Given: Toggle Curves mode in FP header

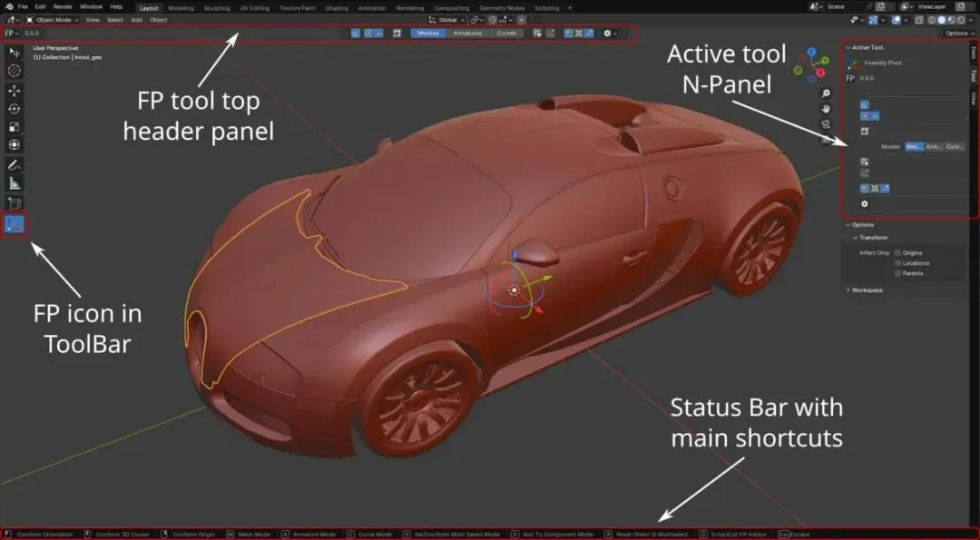Looking at the screenshot, I should pyautogui.click(x=506, y=33).
